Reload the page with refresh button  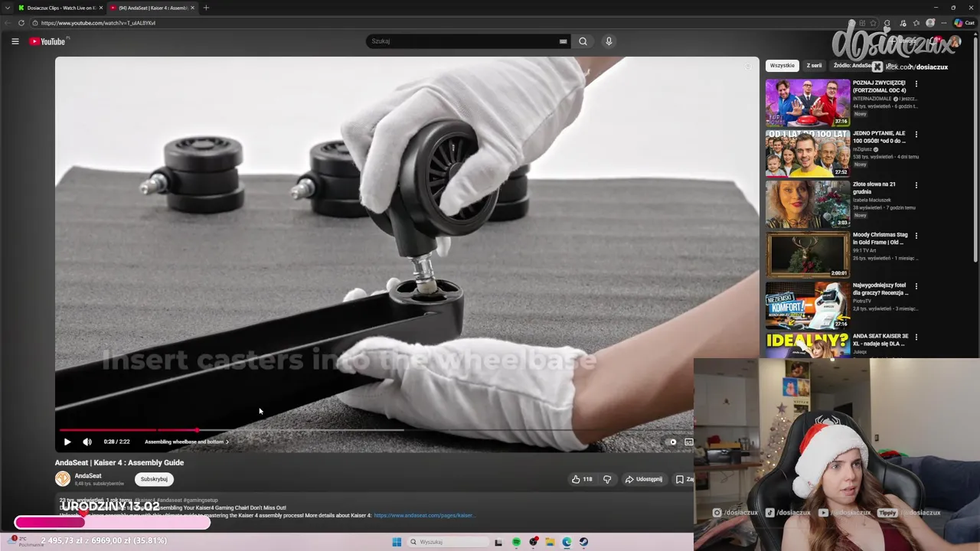click(21, 23)
